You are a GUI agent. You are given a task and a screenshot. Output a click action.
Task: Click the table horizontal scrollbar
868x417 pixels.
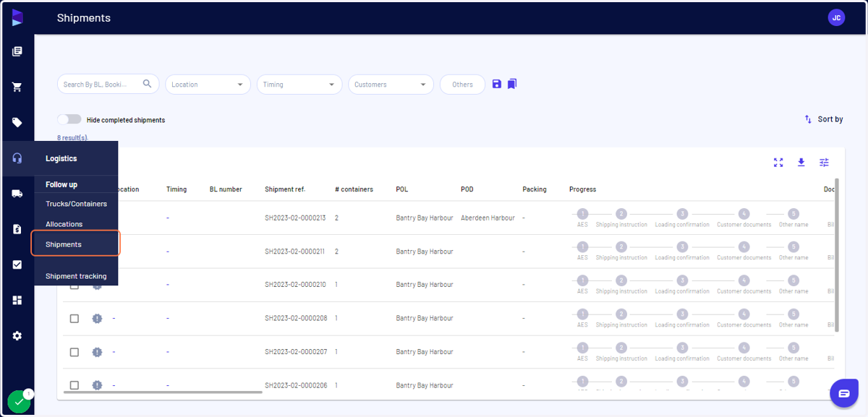click(x=163, y=392)
